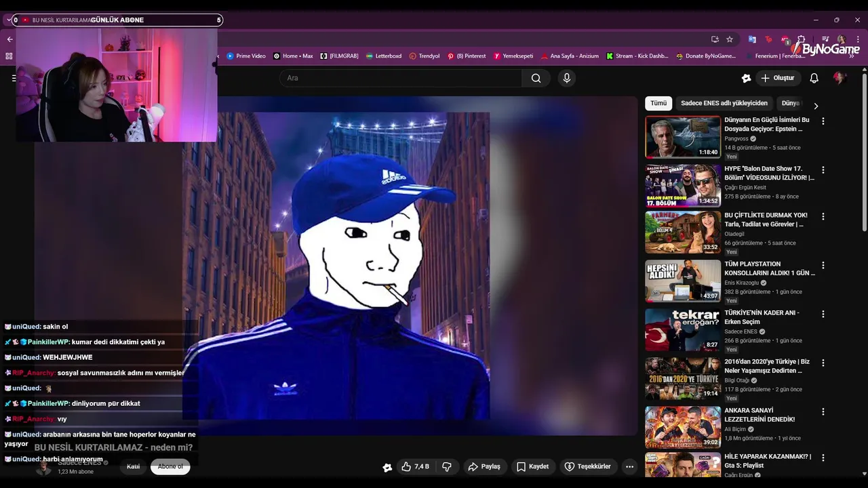Screen dimensions: 868x488
Task: Expand the tab search chevron at window top
Action: pyautogui.click(x=8, y=20)
